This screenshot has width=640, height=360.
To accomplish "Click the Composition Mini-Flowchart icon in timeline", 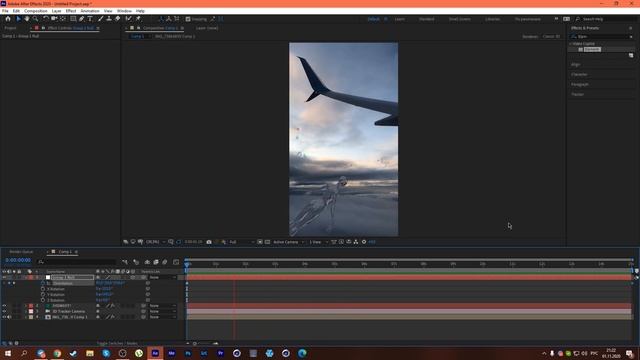I will click(x=125, y=262).
